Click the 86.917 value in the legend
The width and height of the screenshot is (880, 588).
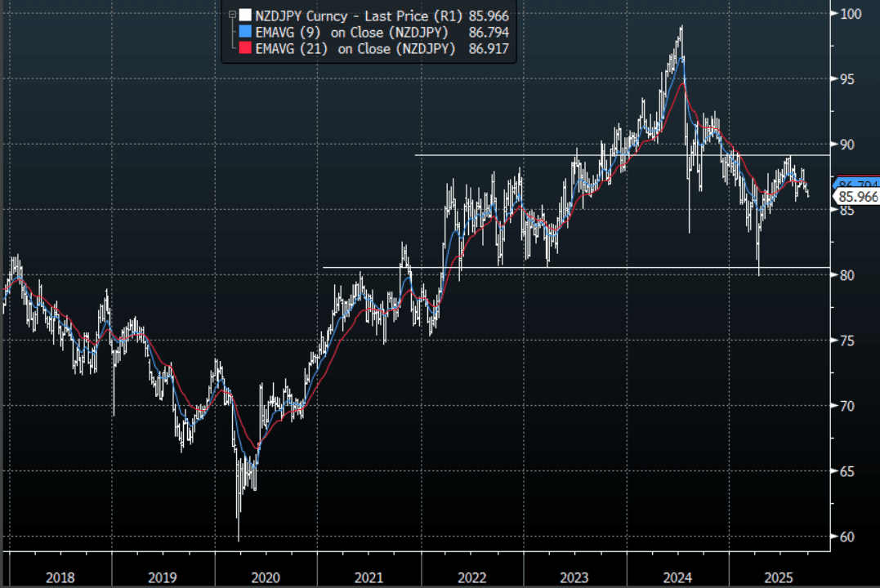tap(489, 49)
